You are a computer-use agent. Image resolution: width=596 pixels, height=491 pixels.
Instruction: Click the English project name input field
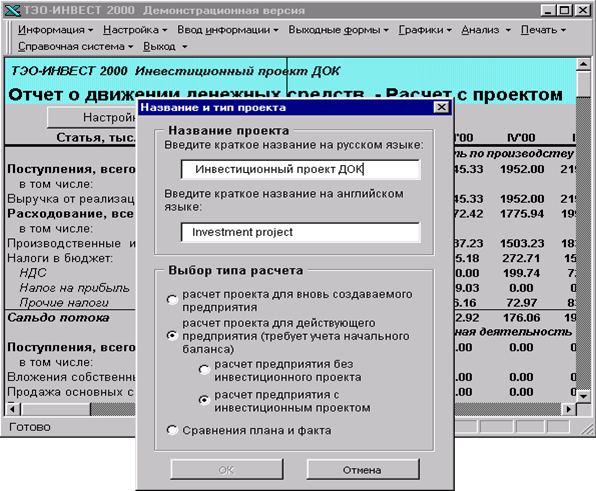pyautogui.click(x=301, y=232)
